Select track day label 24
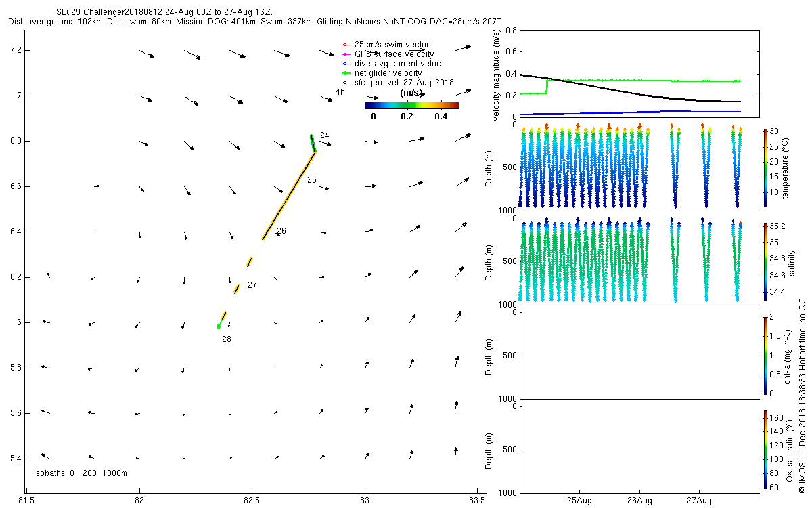 click(x=325, y=135)
